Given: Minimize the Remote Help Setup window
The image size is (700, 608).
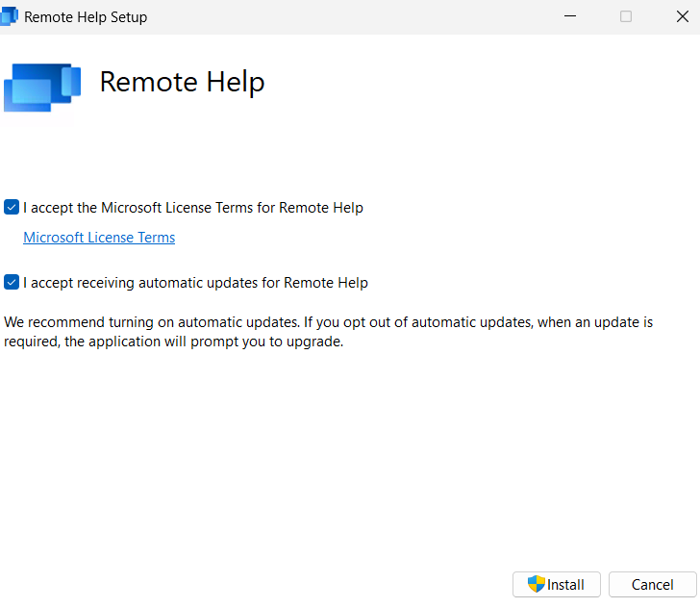Looking at the screenshot, I should 570,16.
